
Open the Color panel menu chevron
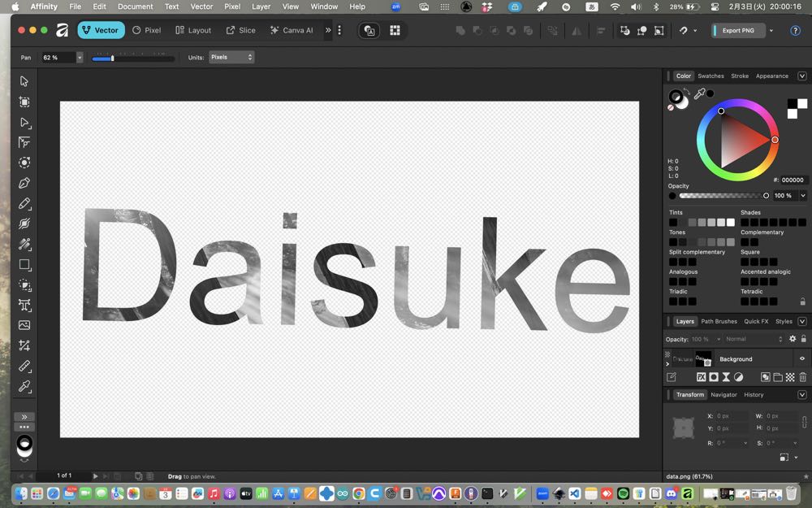click(x=802, y=76)
